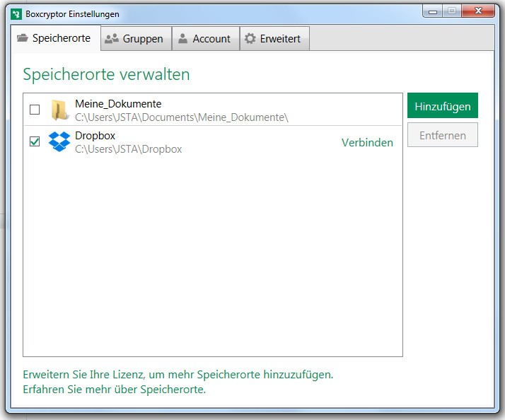Screen dimensions: 505x420
Task: Switch to the Speicherorte tab
Action: [x=55, y=38]
